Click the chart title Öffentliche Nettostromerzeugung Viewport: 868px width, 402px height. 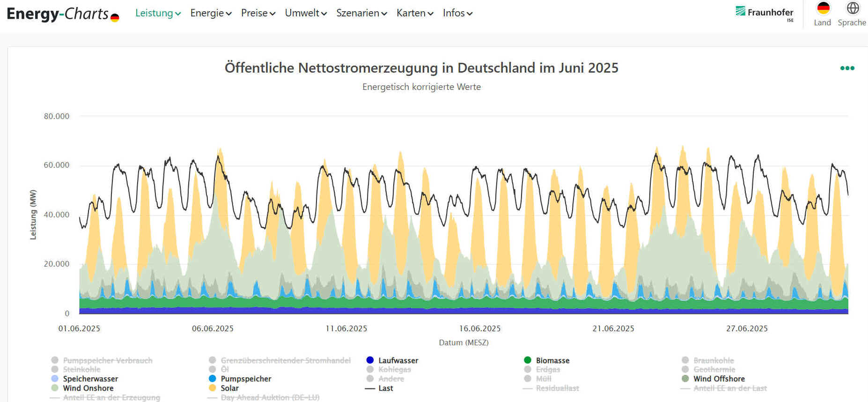(421, 68)
